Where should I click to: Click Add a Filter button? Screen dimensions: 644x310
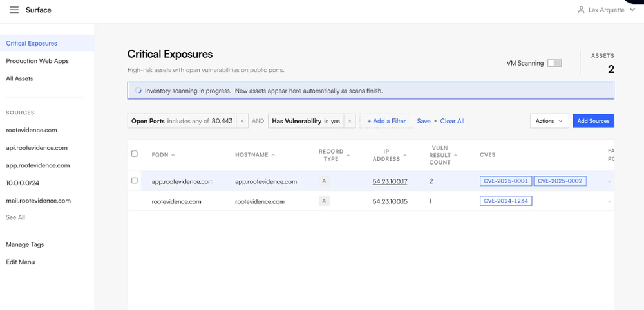pos(386,121)
